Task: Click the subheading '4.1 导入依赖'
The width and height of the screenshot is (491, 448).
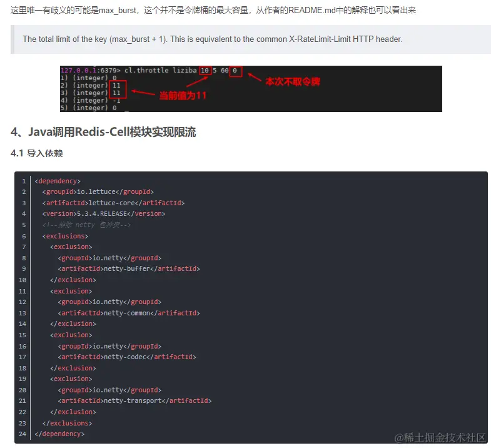Action: (37, 153)
